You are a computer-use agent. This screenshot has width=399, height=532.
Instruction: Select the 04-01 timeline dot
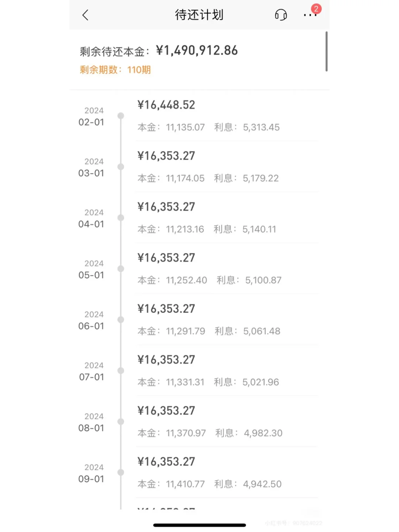coord(121,218)
